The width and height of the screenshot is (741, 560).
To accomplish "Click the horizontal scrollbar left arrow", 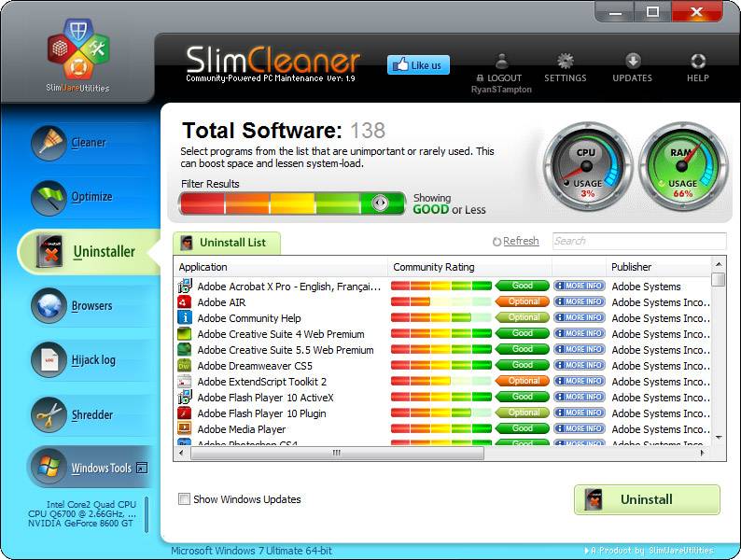I will (x=181, y=453).
